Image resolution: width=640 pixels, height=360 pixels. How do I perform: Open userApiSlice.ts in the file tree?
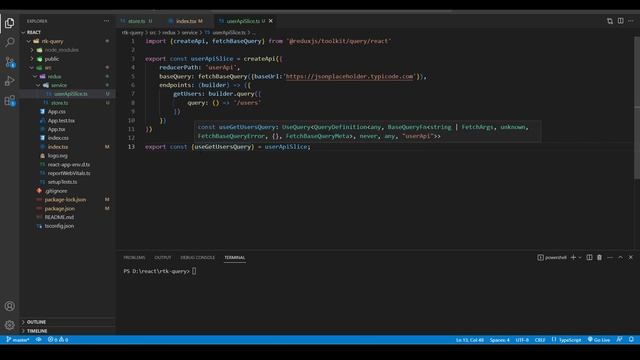[67, 94]
